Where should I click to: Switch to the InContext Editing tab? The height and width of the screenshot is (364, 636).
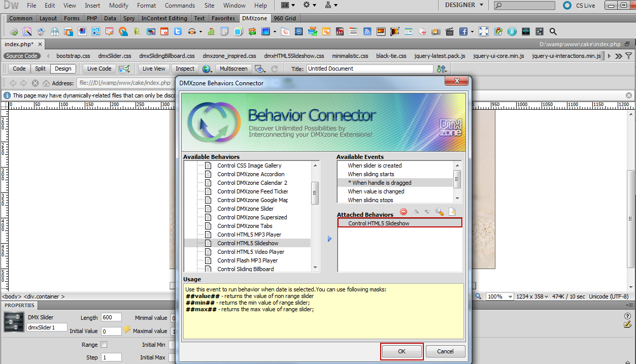[164, 18]
